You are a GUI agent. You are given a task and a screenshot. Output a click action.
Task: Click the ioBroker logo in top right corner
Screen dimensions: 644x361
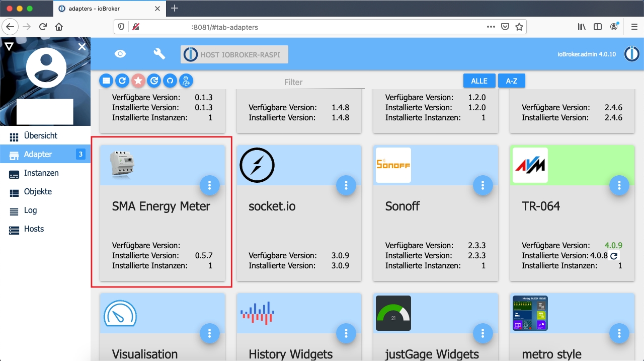(x=632, y=54)
